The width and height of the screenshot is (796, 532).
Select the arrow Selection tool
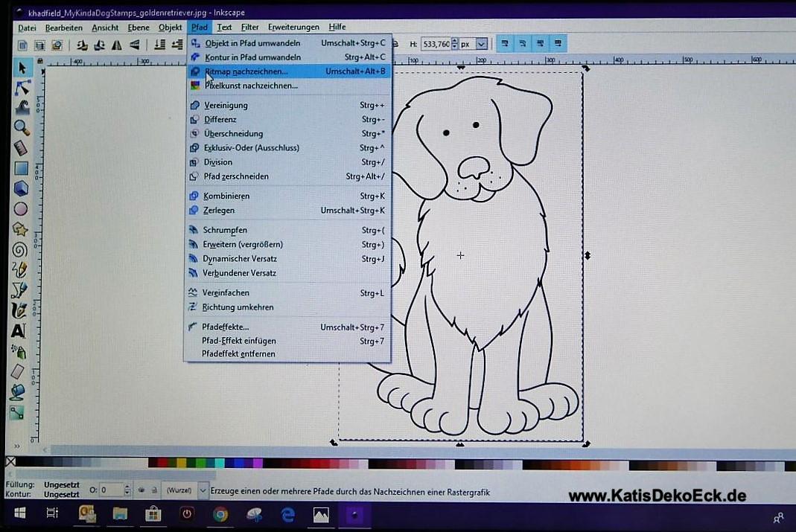click(x=21, y=68)
